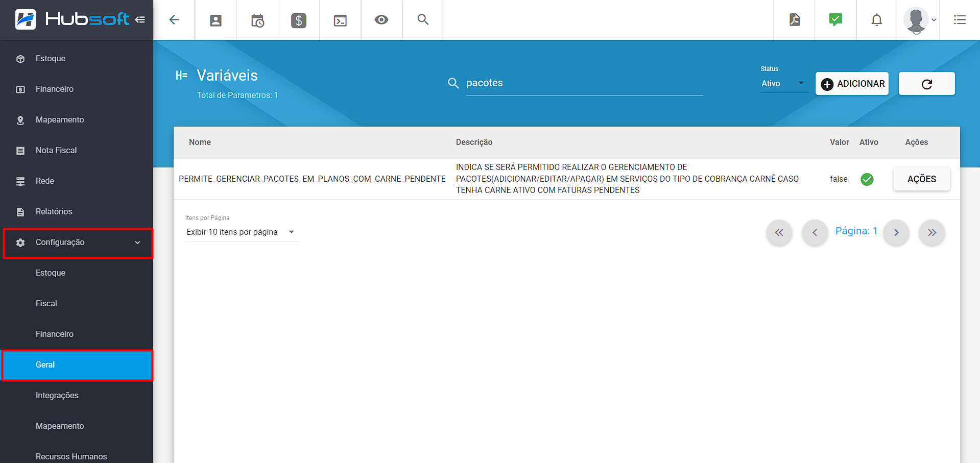
Task: Go to the first page
Action: point(779,233)
